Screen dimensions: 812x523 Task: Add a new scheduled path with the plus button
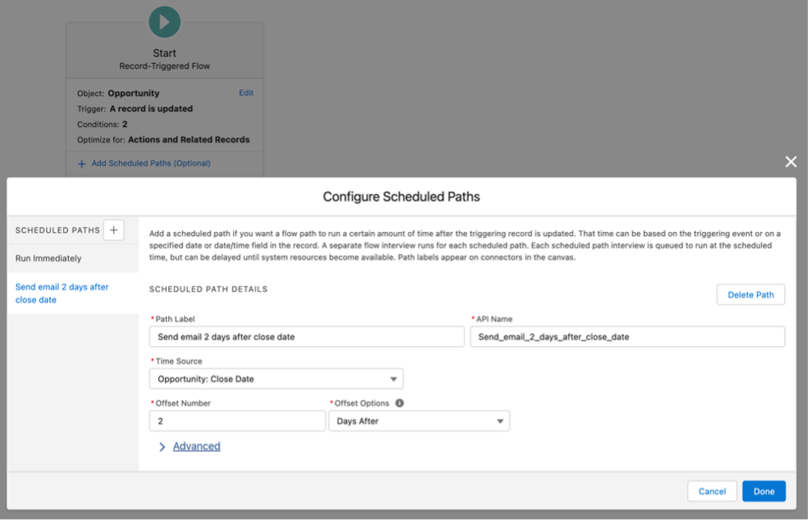[113, 230]
